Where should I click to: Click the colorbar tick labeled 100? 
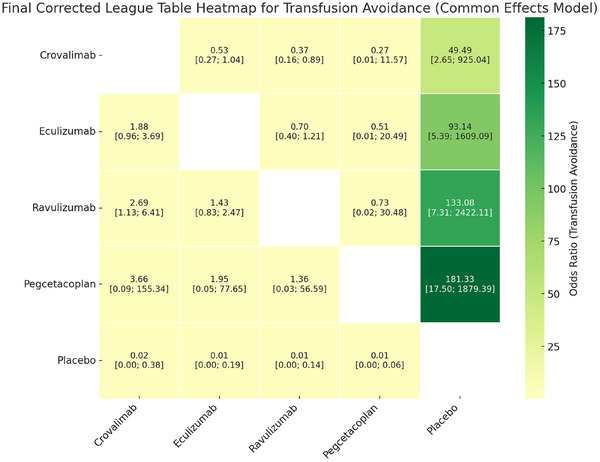coord(555,189)
